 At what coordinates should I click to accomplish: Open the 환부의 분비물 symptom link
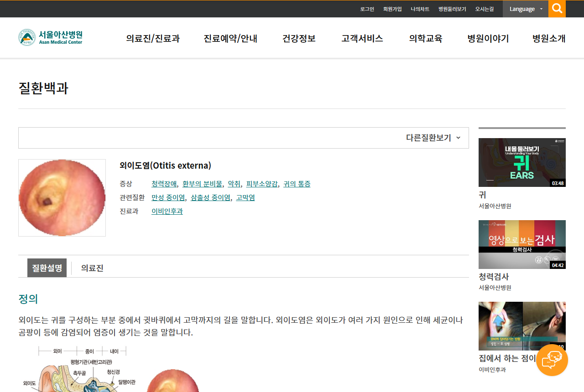pos(202,184)
